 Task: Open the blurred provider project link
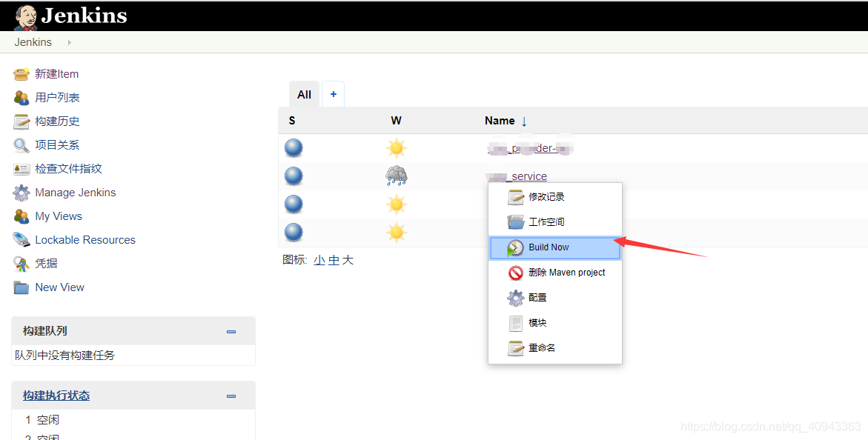point(530,147)
